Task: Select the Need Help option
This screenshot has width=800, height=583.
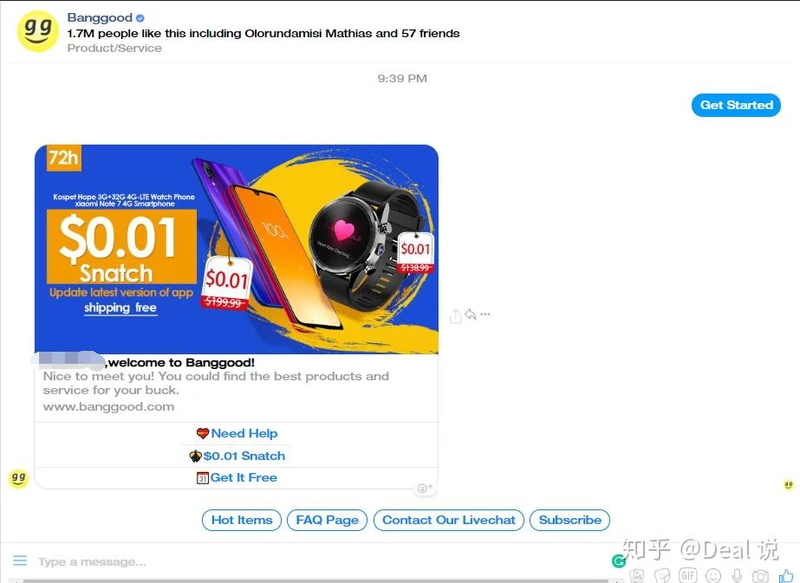Action: pos(236,434)
